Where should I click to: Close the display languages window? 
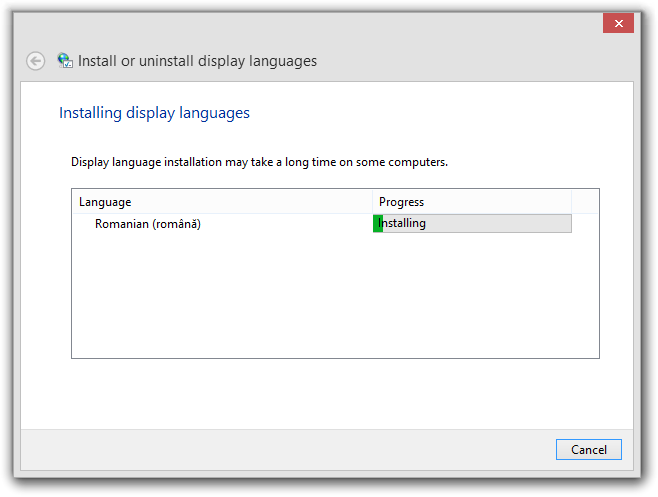point(618,23)
